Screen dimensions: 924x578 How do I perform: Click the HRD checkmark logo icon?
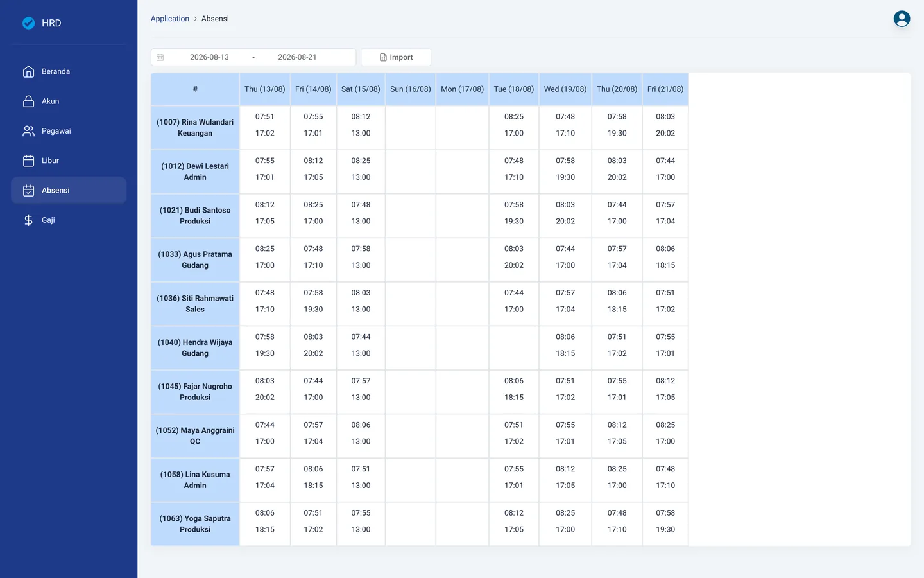(x=29, y=23)
